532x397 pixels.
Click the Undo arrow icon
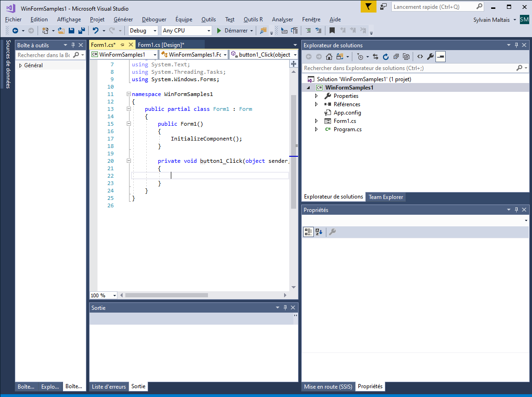(x=96, y=31)
